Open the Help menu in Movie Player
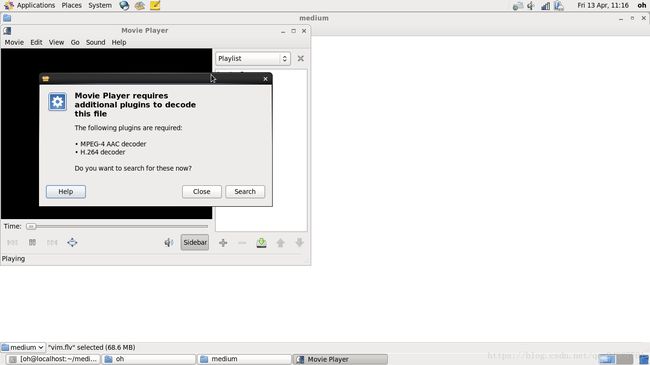 119,42
